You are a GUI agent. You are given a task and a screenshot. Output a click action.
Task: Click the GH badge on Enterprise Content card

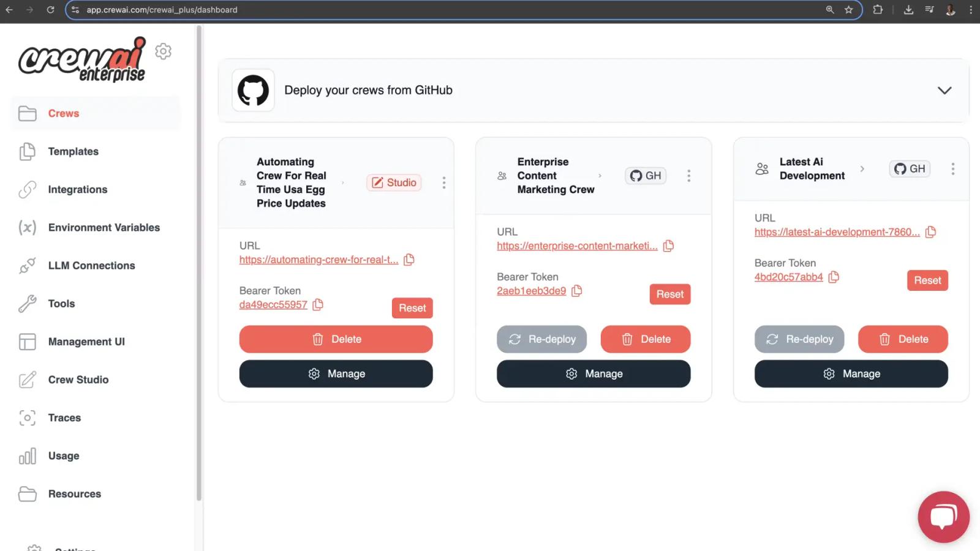646,176
